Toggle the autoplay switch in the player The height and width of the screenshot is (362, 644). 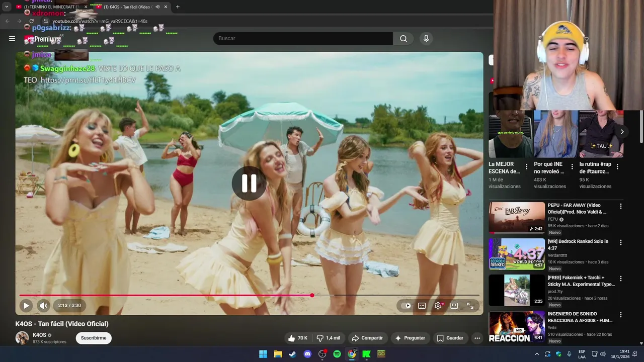(407, 305)
